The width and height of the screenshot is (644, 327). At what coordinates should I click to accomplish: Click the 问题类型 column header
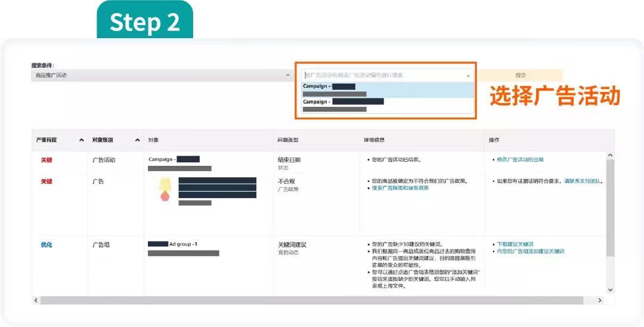(x=288, y=140)
